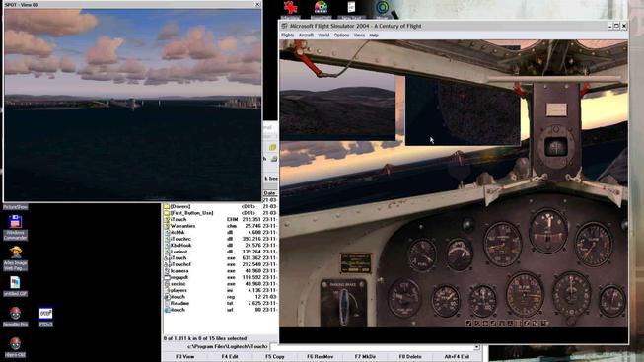The height and width of the screenshot is (362, 644).
Task: Click the F7 MkDir button
Action: point(365,357)
